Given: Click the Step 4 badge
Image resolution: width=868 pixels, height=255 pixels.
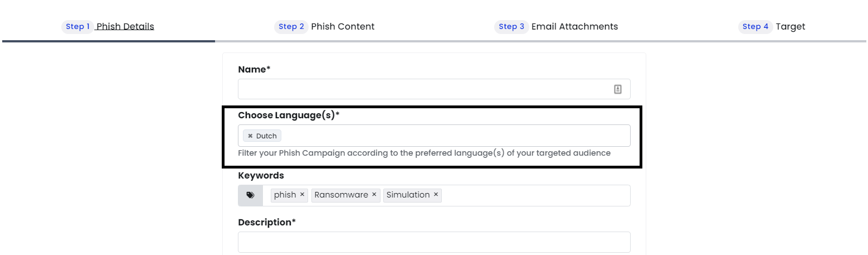Looking at the screenshot, I should 755,27.
